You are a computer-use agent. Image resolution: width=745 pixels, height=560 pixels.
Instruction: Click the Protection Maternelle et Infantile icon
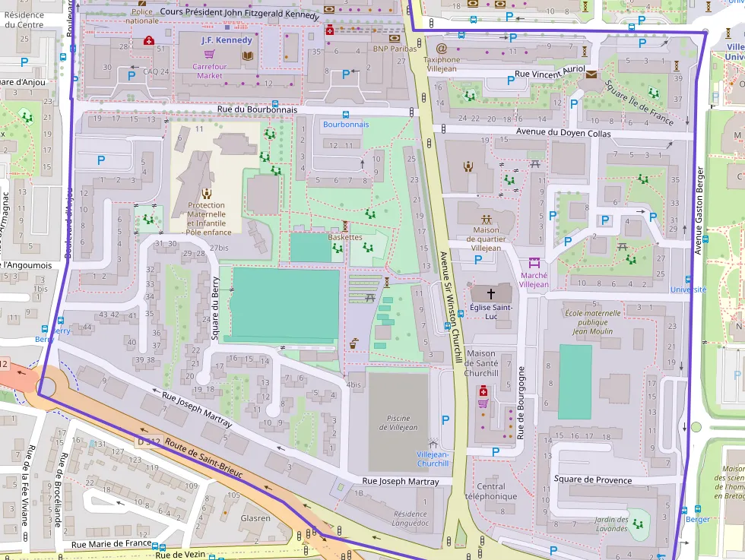208,193
